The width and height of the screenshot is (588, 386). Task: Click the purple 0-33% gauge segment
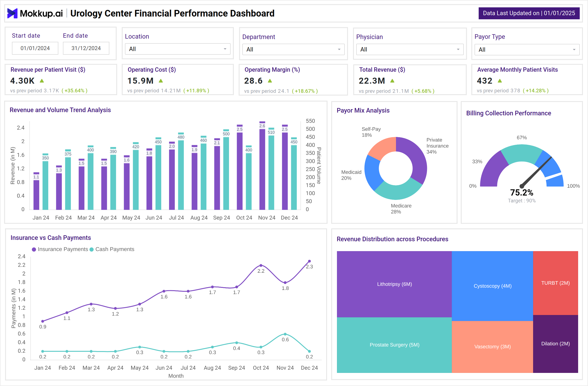[x=492, y=170]
